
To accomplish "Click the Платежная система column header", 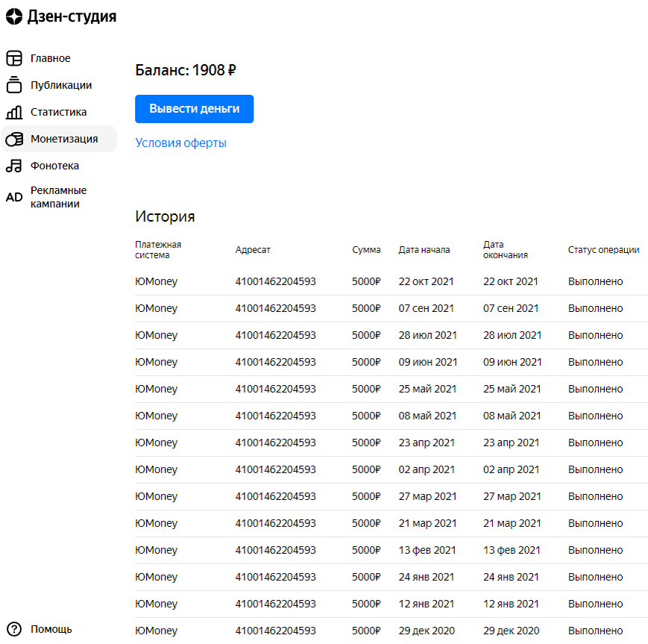I will [x=158, y=250].
